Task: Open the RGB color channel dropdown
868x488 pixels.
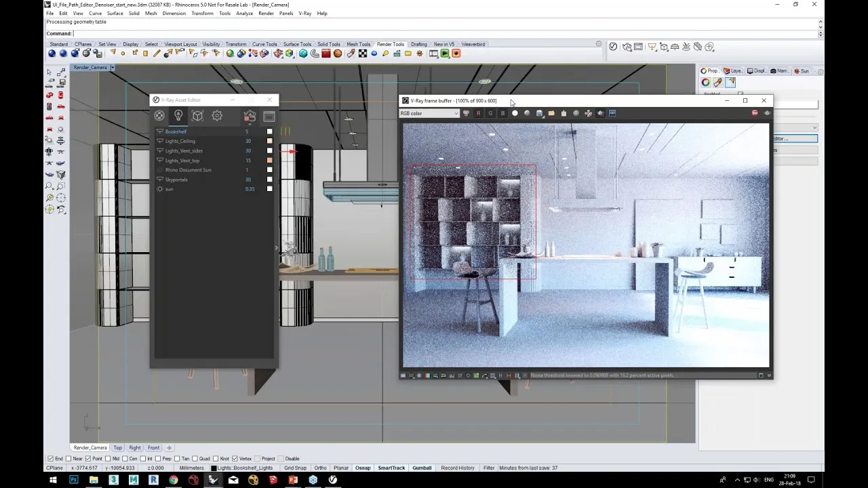Action: 429,113
